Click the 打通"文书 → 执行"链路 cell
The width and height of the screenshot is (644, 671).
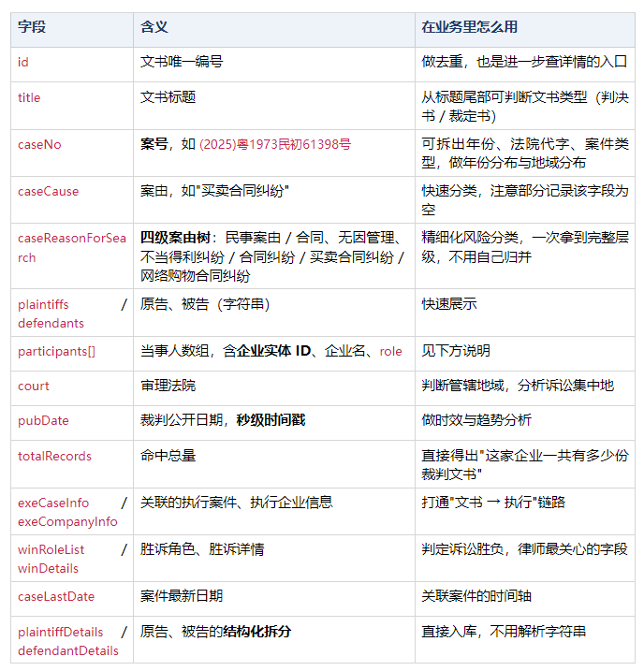(524, 511)
